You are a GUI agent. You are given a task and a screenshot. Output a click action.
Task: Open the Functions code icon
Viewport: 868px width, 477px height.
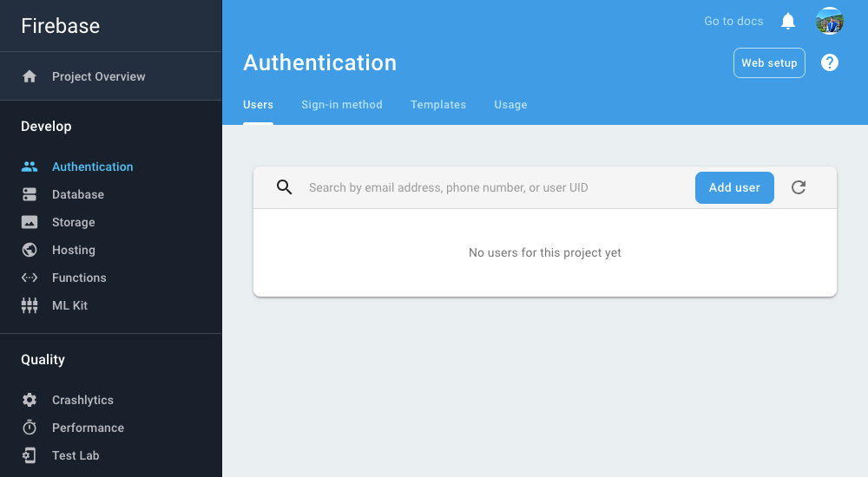30,278
